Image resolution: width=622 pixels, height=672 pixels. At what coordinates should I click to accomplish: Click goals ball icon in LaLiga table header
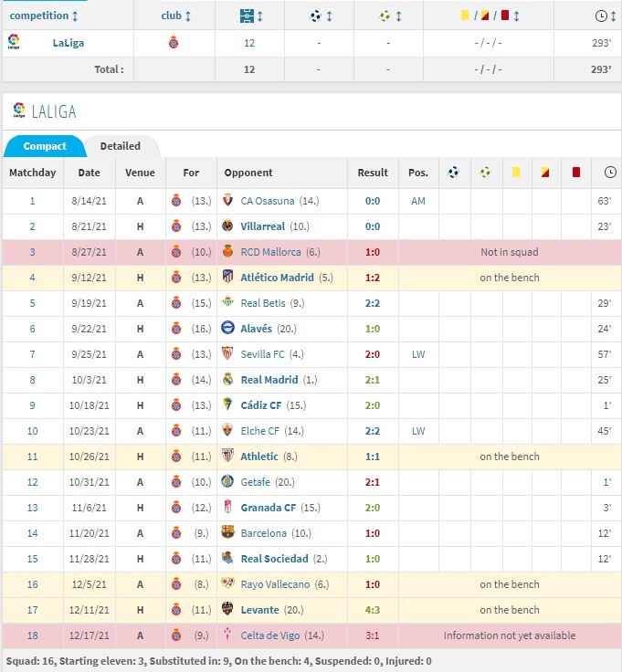tap(454, 173)
